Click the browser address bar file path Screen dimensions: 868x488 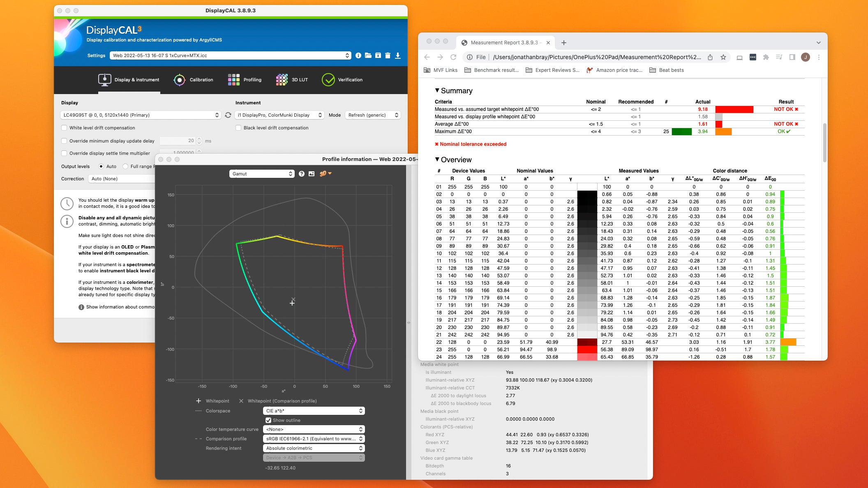[596, 57]
